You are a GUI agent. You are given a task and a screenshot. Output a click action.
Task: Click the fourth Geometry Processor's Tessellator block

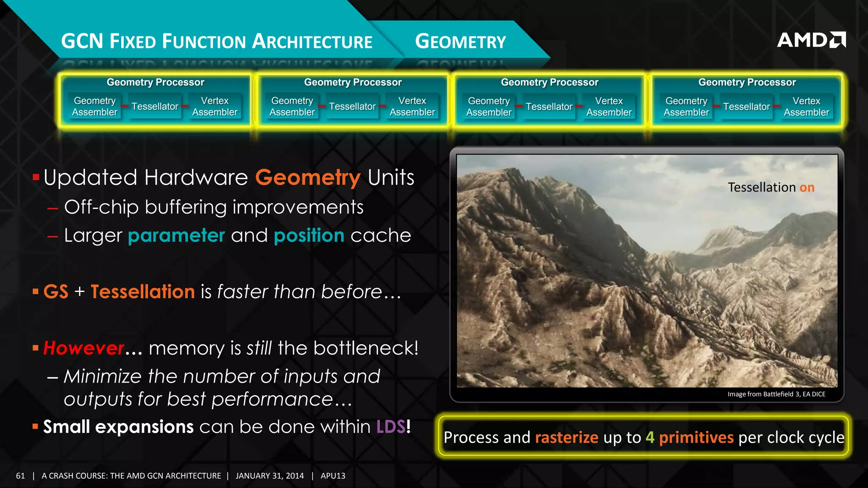746,106
